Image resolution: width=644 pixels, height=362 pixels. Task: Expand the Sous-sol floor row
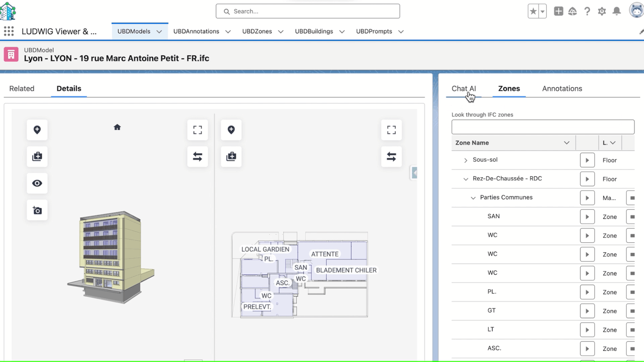coord(465,160)
